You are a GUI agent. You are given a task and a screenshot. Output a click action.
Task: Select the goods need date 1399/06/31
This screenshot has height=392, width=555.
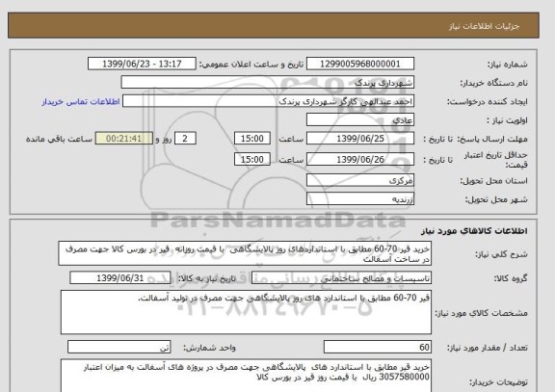(x=120, y=277)
